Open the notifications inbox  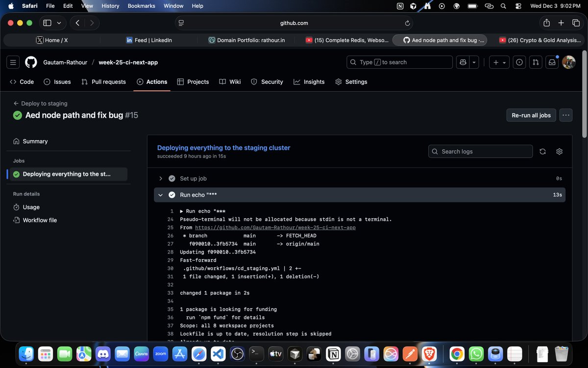point(552,62)
